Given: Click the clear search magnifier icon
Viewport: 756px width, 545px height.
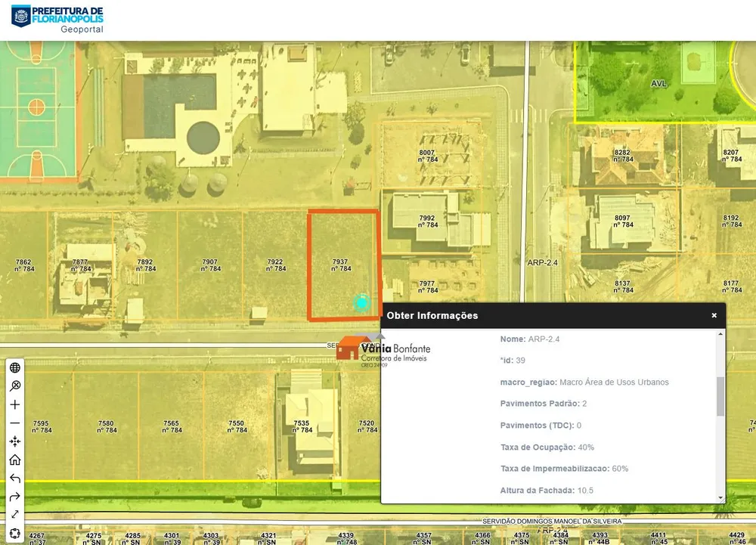Looking at the screenshot, I should pos(15,386).
